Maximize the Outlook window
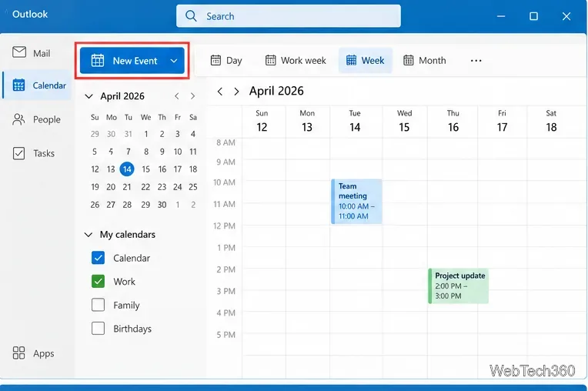This screenshot has height=391, width=588. click(x=533, y=16)
